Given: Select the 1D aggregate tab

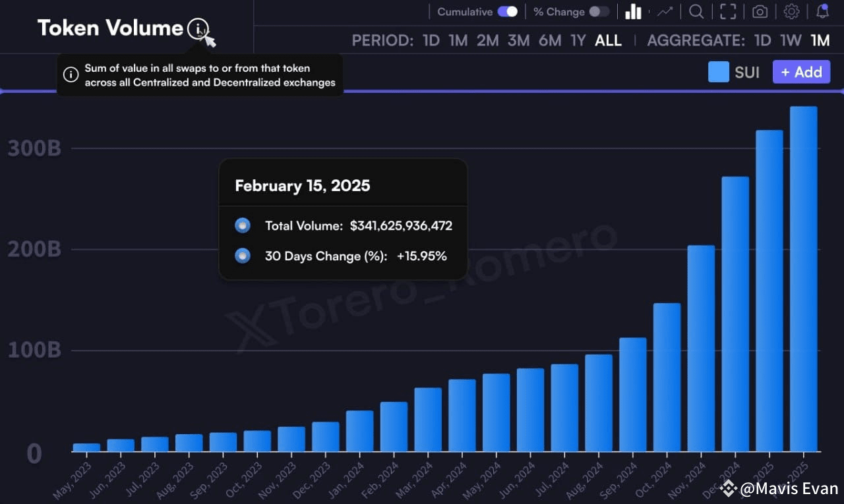Looking at the screenshot, I should click(x=762, y=40).
